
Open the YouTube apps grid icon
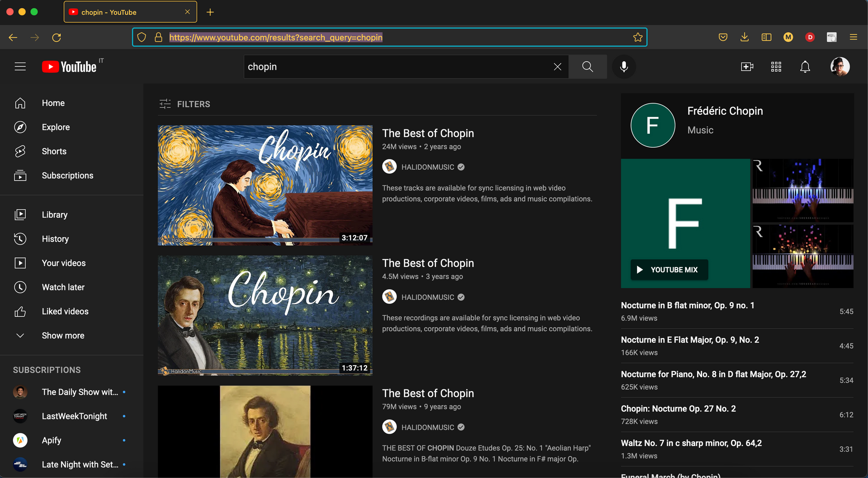(x=776, y=66)
